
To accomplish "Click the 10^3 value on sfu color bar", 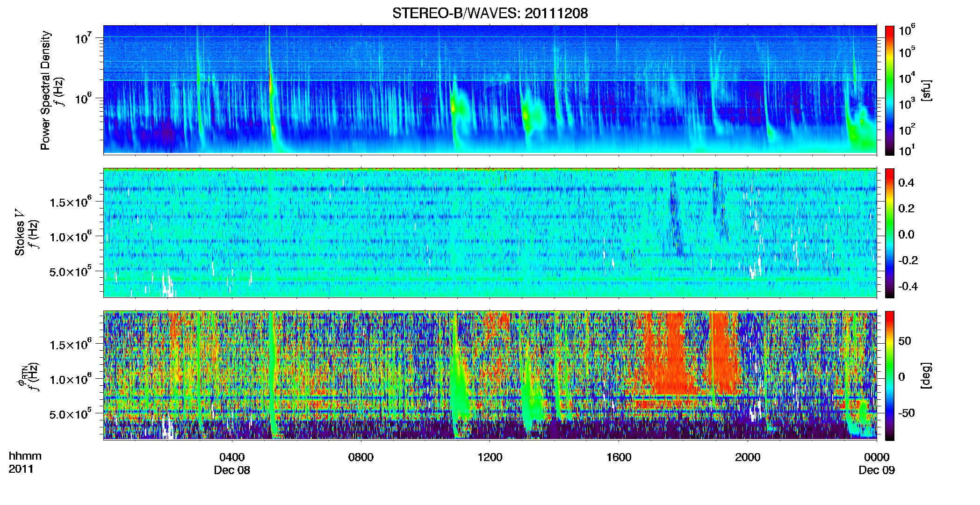I will point(907,104).
